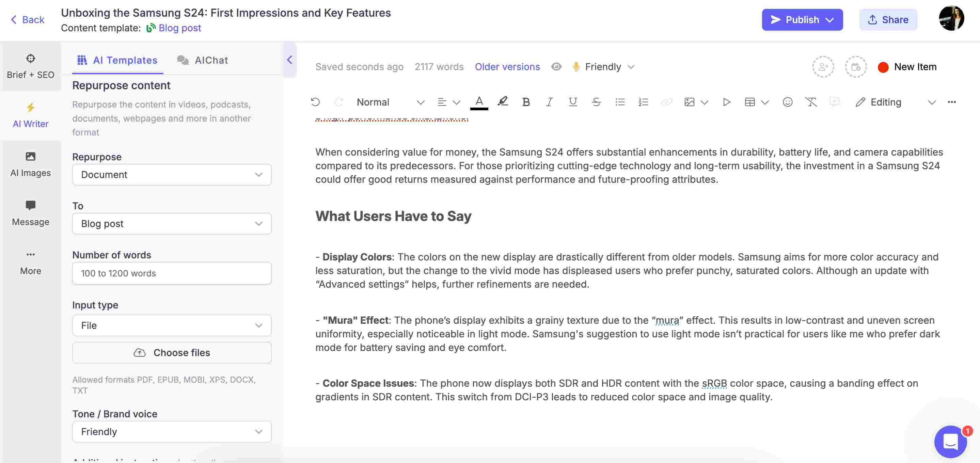The height and width of the screenshot is (463, 980).
Task: Click the microphone tone icon
Action: click(576, 67)
